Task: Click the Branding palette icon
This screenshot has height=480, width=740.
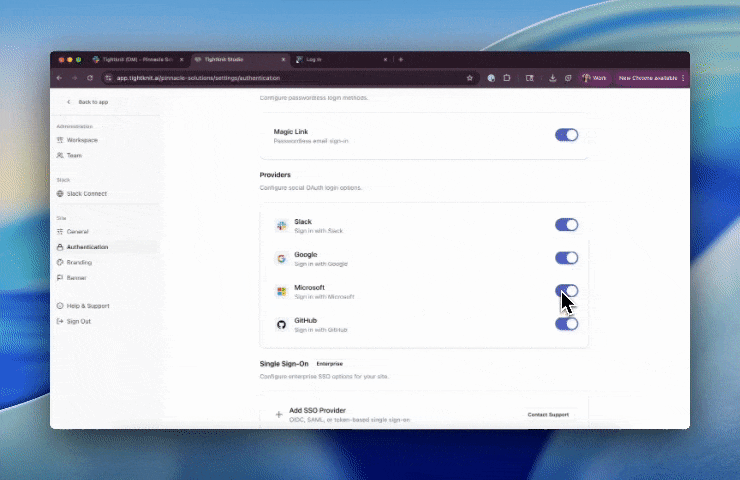Action: pyautogui.click(x=60, y=262)
